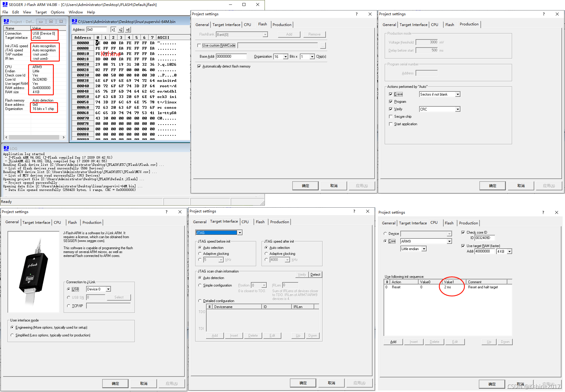Open the 4 KB RAM size dropdown
This screenshot has height=392, width=565.
pyautogui.click(x=510, y=252)
